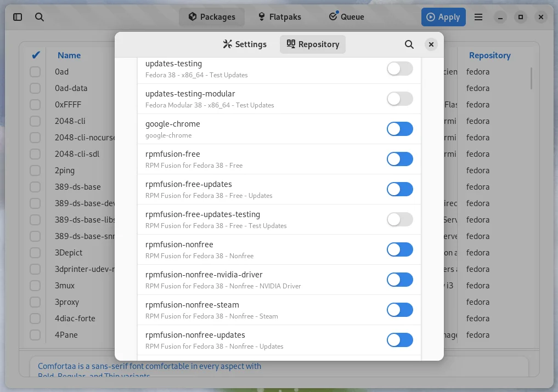Open the Settings tab in dialog
Image resolution: width=558 pixels, height=392 pixels.
point(245,44)
